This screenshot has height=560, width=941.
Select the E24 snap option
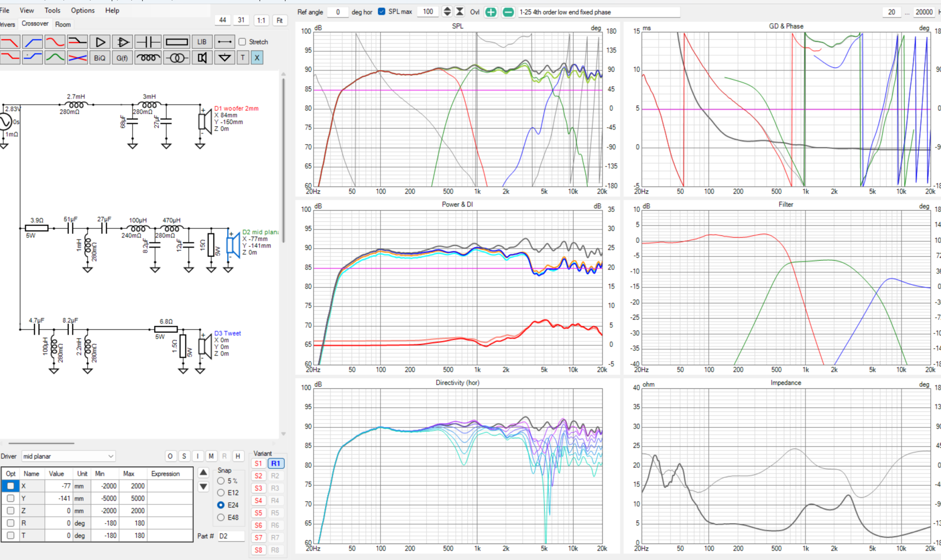(x=221, y=505)
